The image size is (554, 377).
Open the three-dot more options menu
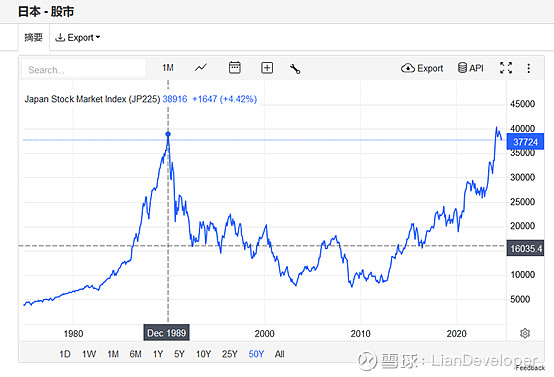(x=529, y=68)
